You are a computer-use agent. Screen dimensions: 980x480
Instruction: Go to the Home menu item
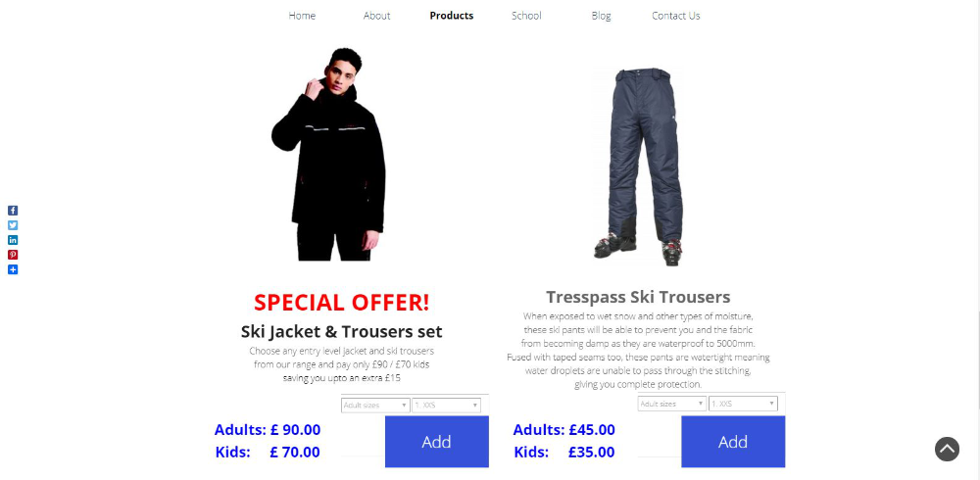[302, 16]
